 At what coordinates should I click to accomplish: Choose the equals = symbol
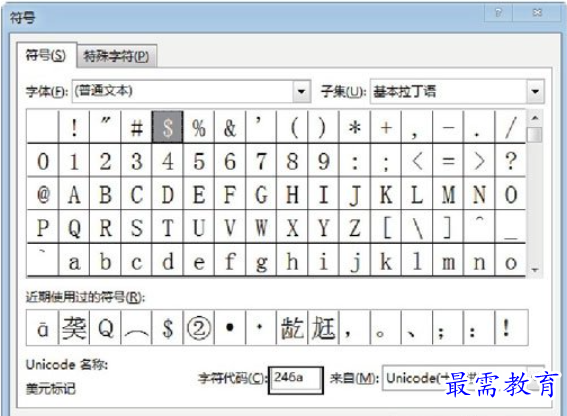pos(448,161)
